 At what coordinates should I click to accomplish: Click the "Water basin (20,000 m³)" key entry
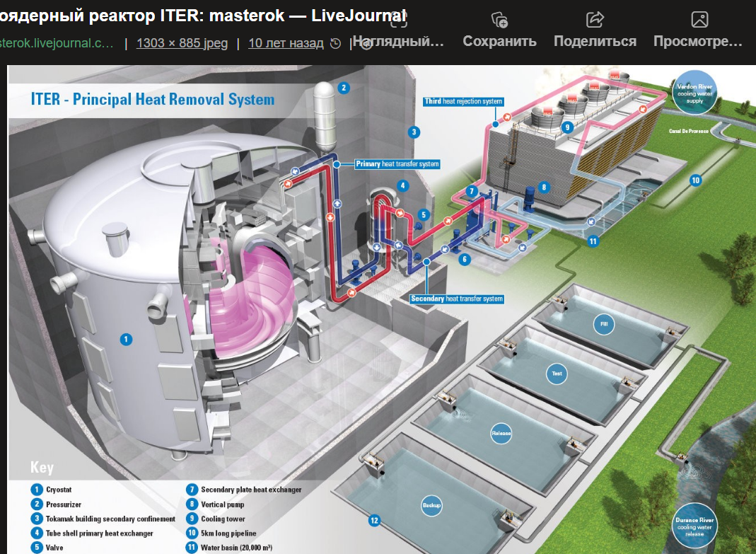(230, 547)
